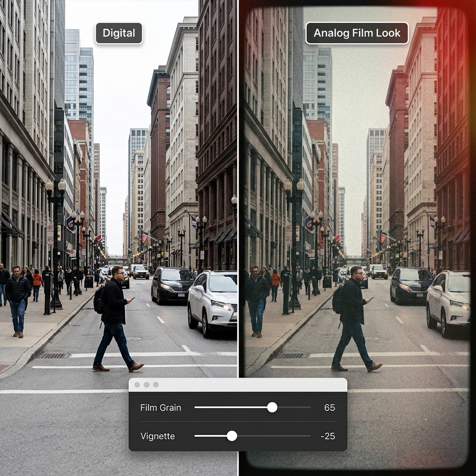Select the Analog Film Look label

(x=357, y=33)
